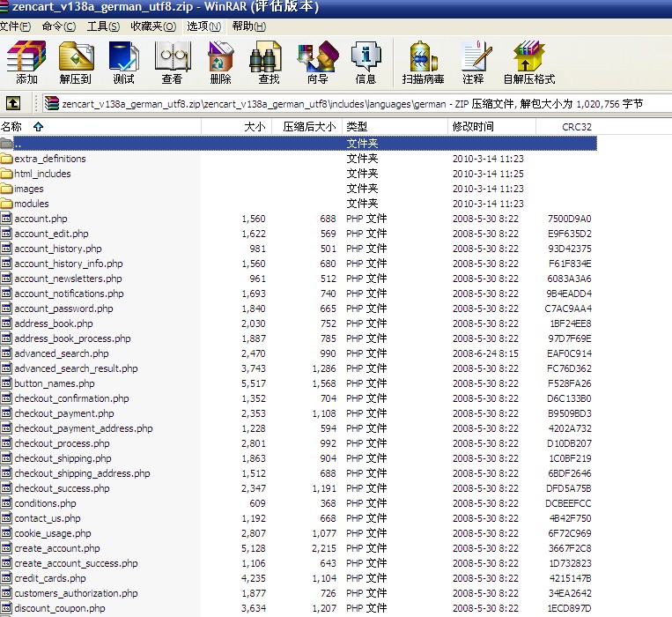Click the html_includes folder icon
Screen dimensions: 672x617
[6, 174]
